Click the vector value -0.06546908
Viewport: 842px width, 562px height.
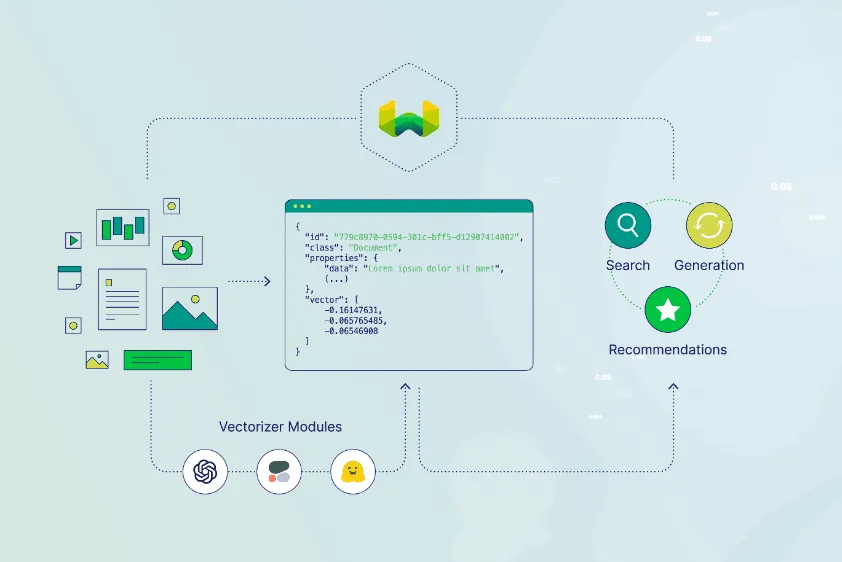pos(351,331)
